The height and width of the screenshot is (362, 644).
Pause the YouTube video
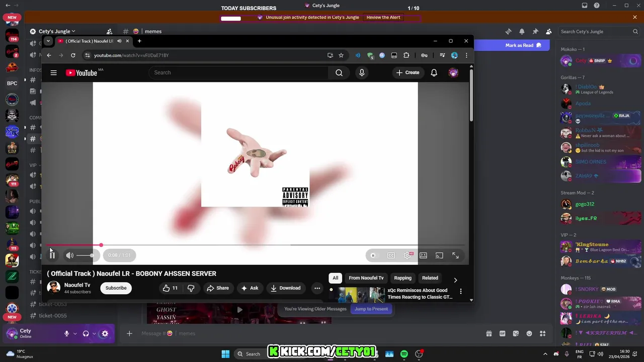[x=52, y=255]
